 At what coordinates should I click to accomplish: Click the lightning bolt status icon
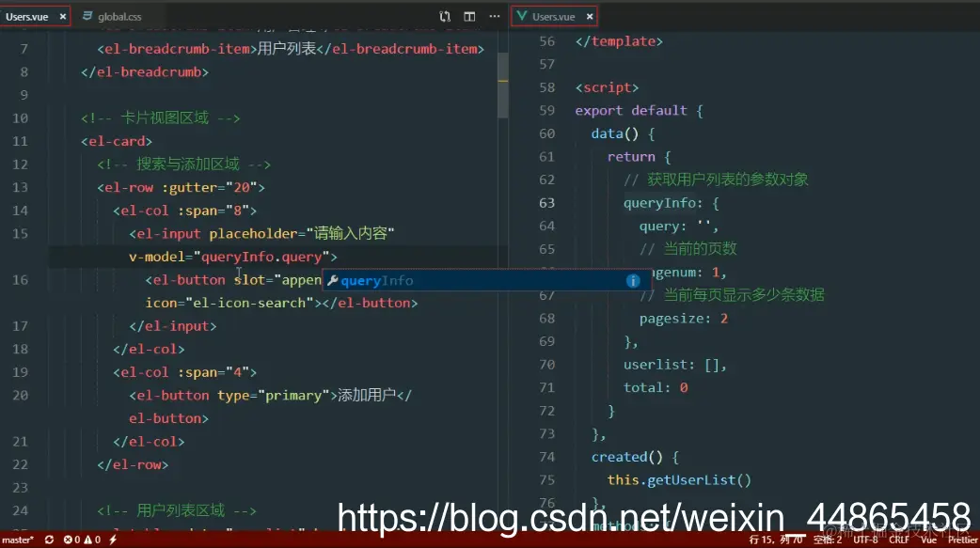(113, 540)
